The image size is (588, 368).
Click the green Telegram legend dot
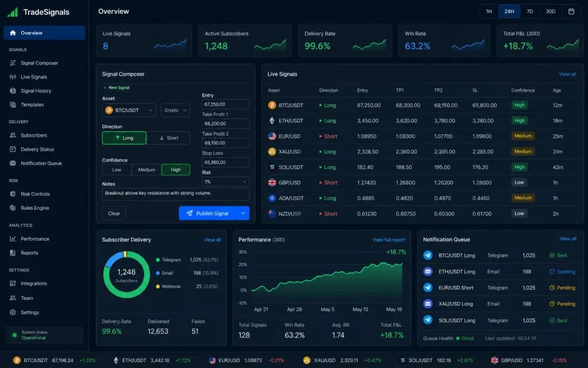coord(158,260)
